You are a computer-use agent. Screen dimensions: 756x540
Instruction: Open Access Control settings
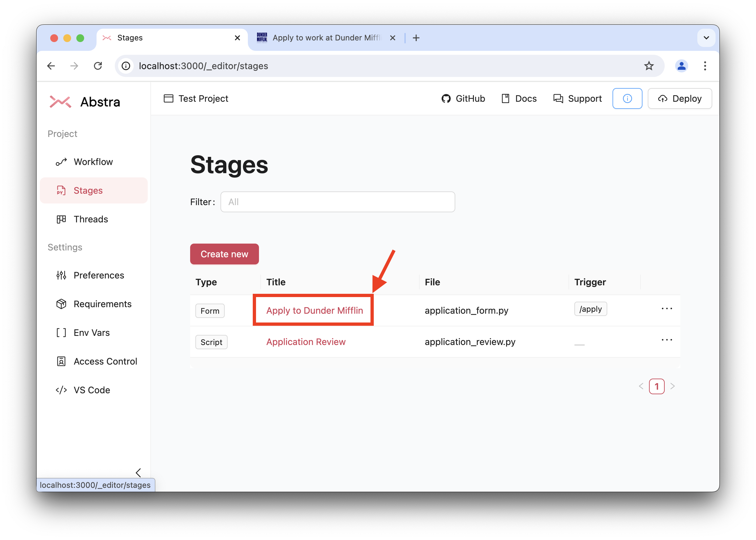pyautogui.click(x=94, y=361)
